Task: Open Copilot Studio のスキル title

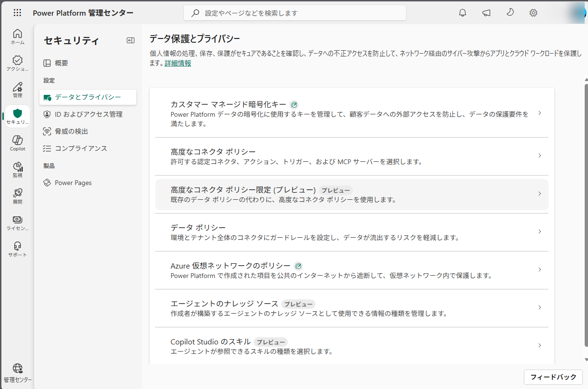Action: (x=210, y=342)
